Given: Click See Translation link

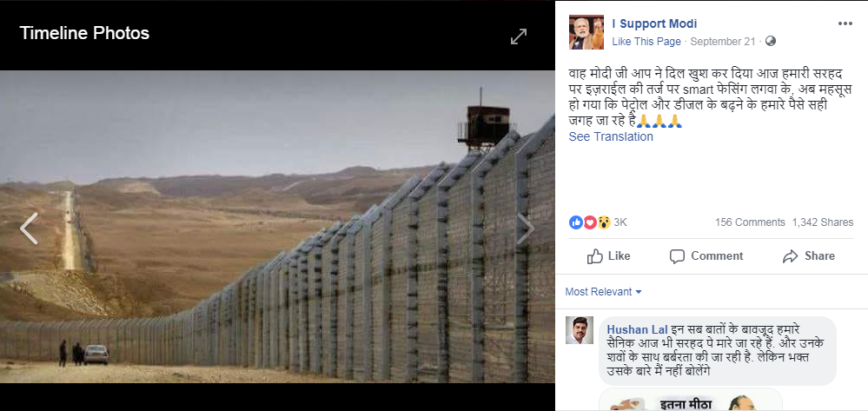Looking at the screenshot, I should [x=611, y=136].
